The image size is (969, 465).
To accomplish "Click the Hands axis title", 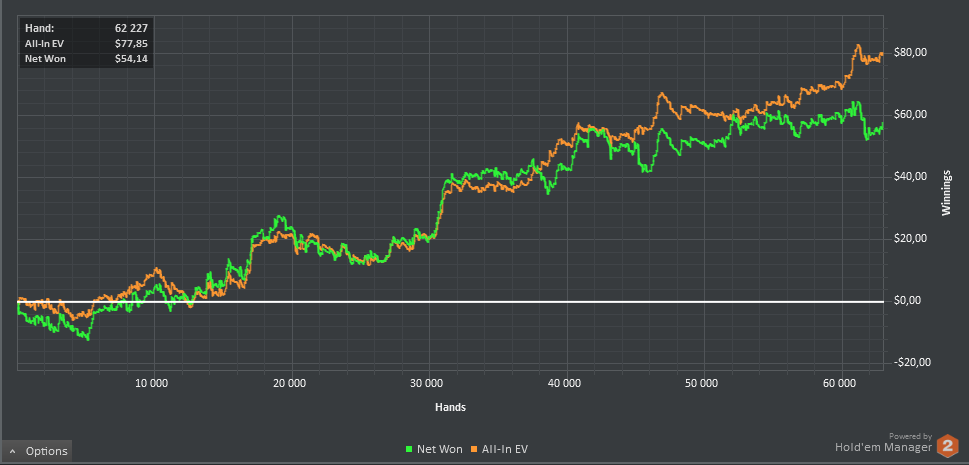I will click(x=451, y=407).
